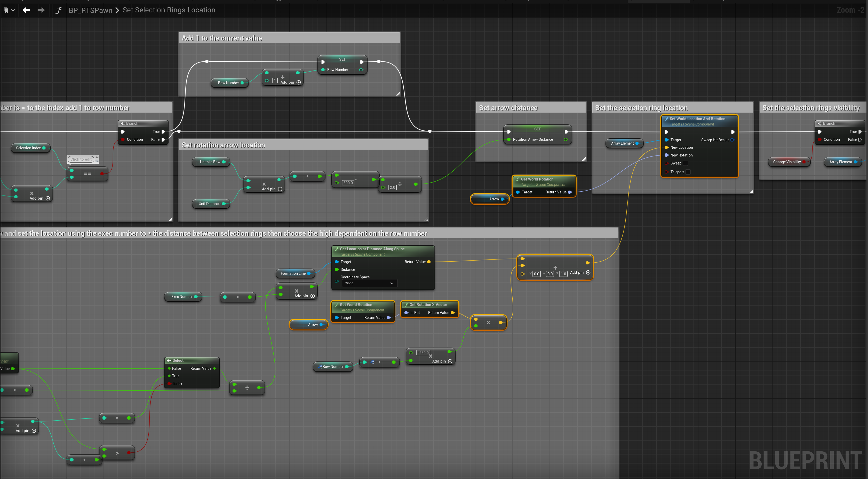Screen dimensions: 868x479
Task: Enable the Teleport checkbox
Action: click(688, 172)
